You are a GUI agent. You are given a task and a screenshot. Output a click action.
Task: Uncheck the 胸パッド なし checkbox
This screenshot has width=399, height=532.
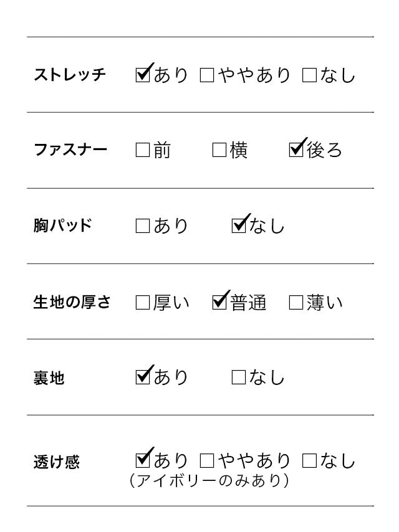point(238,226)
